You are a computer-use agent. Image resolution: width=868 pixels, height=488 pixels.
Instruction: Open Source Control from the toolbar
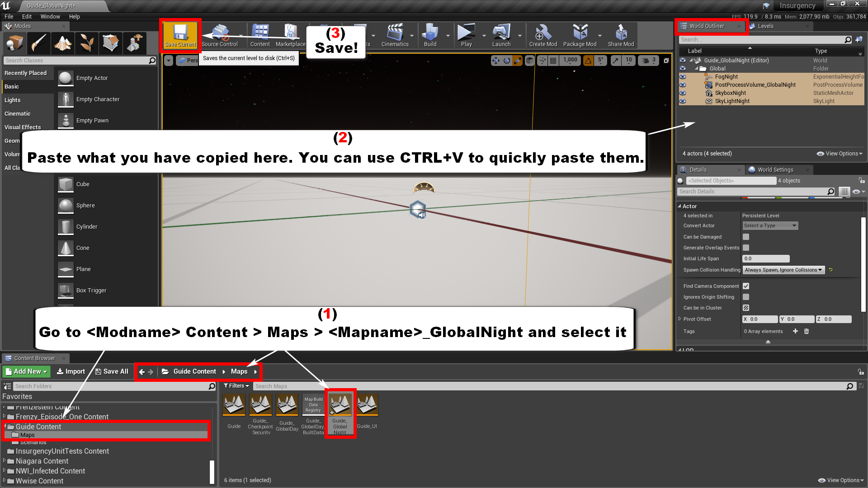[x=220, y=35]
